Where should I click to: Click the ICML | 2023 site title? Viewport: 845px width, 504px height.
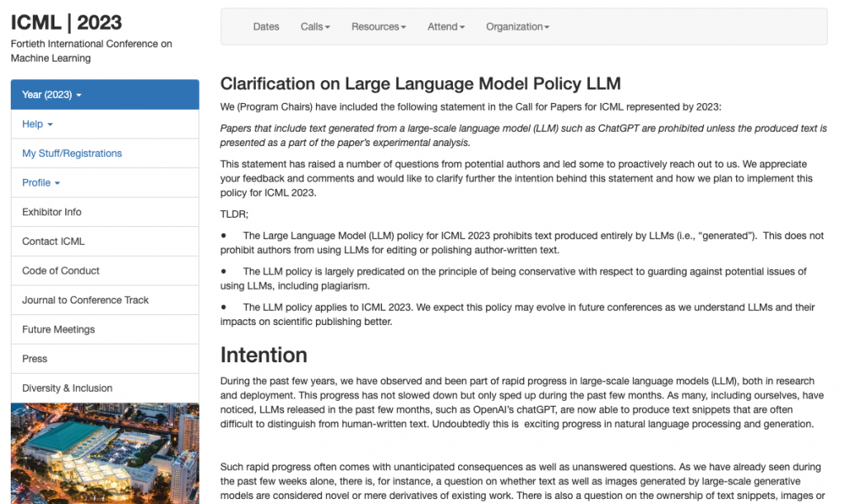point(66,22)
